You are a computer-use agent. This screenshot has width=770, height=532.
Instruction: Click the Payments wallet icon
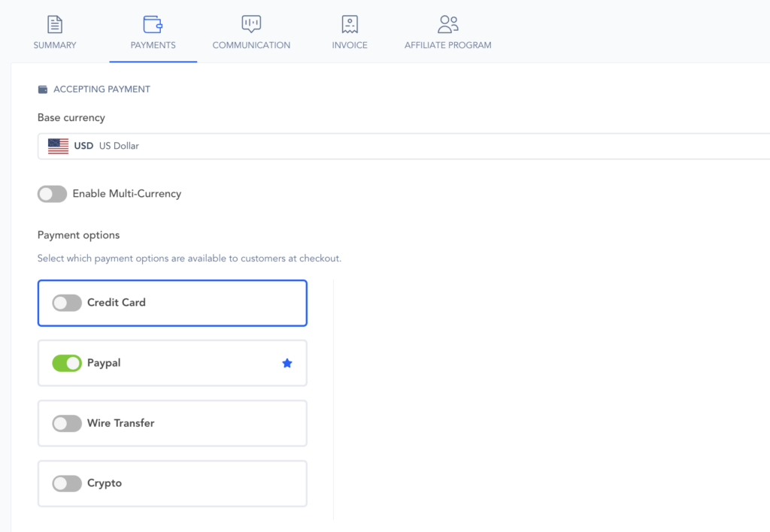[153, 24]
